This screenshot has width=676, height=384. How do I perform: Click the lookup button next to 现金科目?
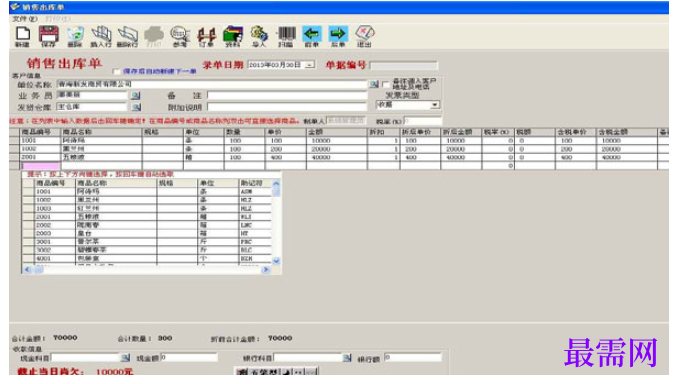tap(125, 358)
